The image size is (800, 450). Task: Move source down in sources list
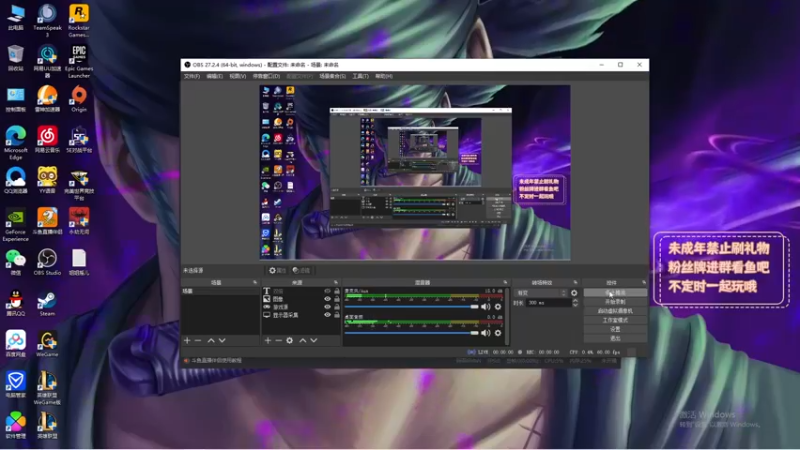[x=314, y=340]
